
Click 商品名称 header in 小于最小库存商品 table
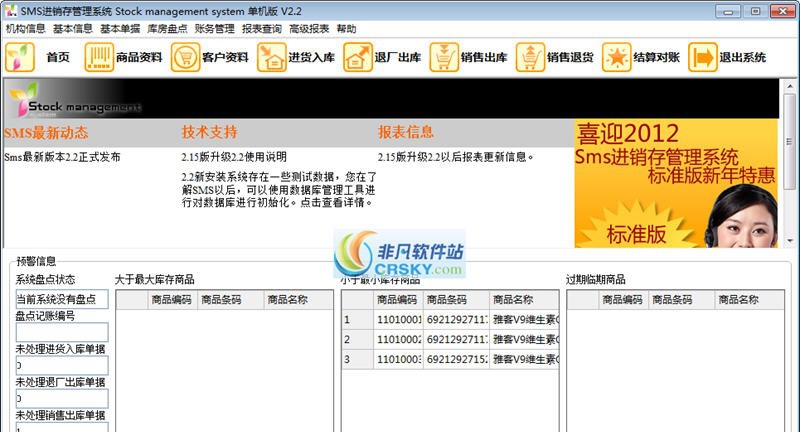coord(523,300)
